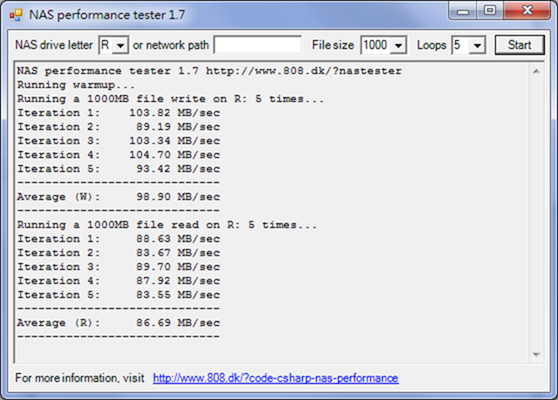Image resolution: width=558 pixels, height=400 pixels.
Task: Select the 'Average (W): 98.90 MB/sec' line
Action: tap(119, 197)
